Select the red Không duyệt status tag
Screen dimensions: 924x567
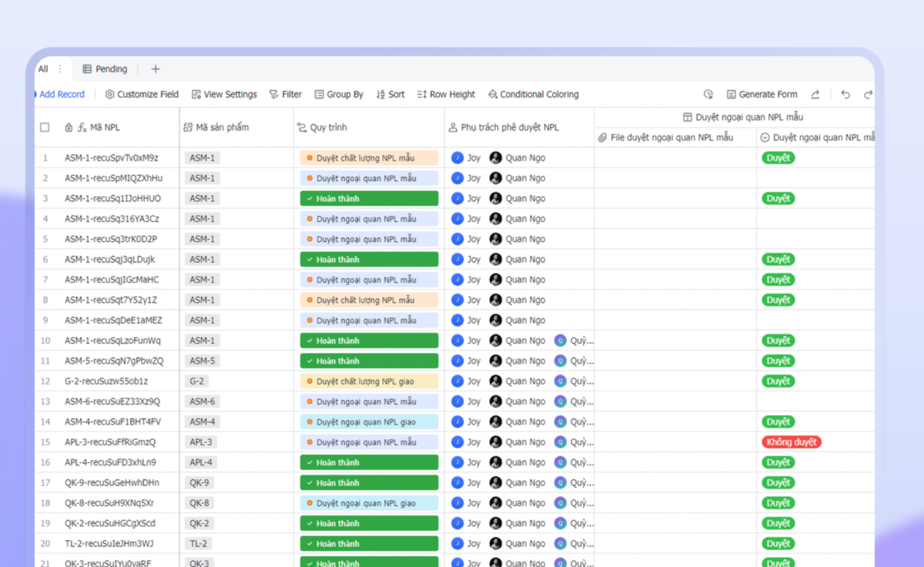pos(791,442)
